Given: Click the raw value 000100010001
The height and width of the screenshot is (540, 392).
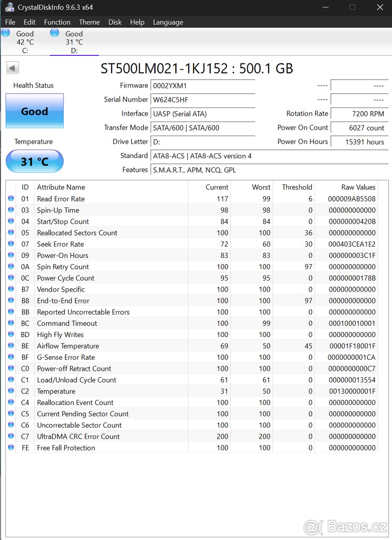Looking at the screenshot, I should (x=352, y=323).
